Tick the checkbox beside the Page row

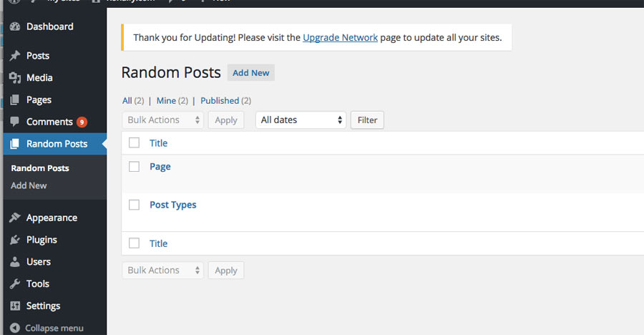pyautogui.click(x=134, y=167)
